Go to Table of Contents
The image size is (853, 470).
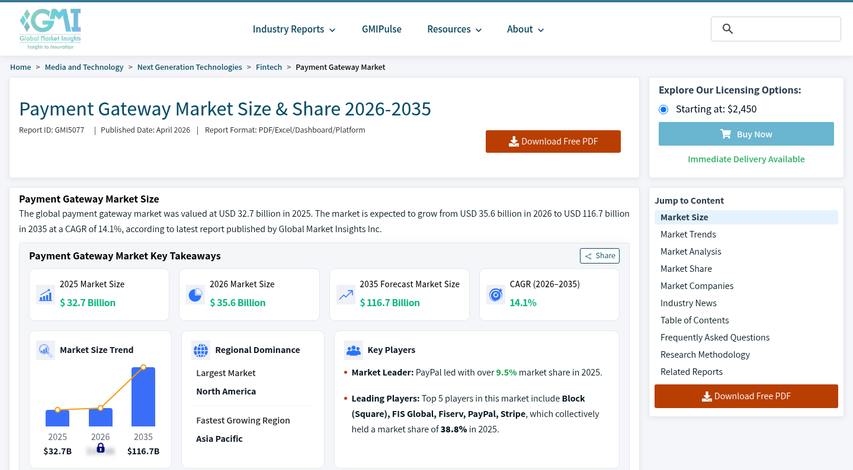(694, 320)
